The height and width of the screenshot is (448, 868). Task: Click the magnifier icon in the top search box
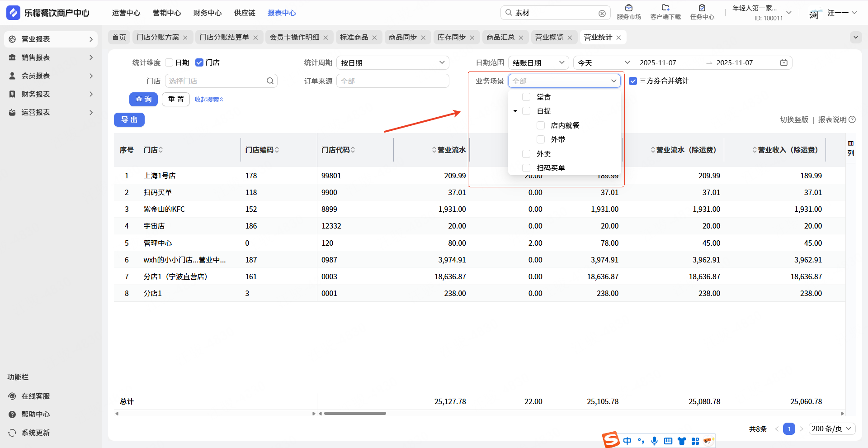509,13
